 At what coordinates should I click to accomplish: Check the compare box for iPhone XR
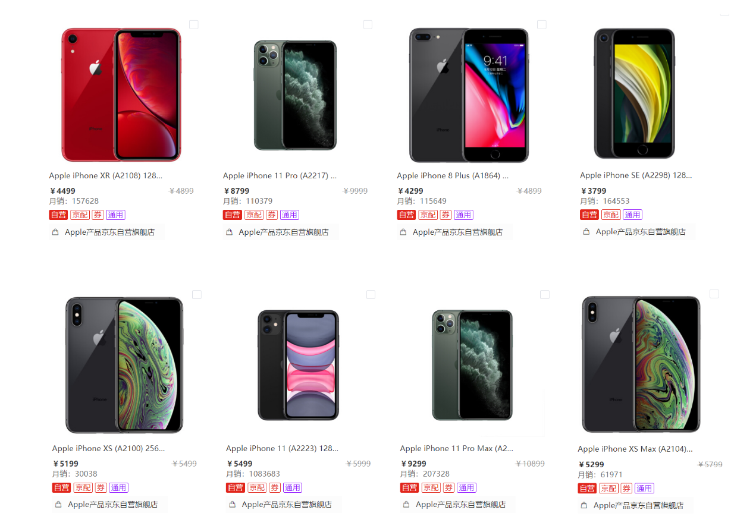(193, 24)
